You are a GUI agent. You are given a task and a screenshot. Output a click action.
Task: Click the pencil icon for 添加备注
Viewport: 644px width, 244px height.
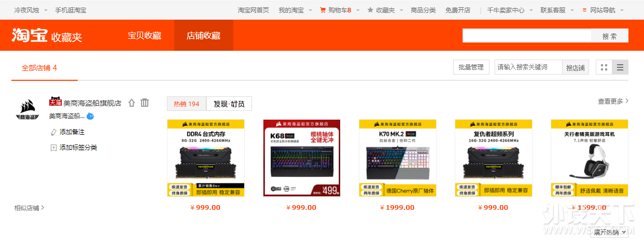tap(53, 132)
